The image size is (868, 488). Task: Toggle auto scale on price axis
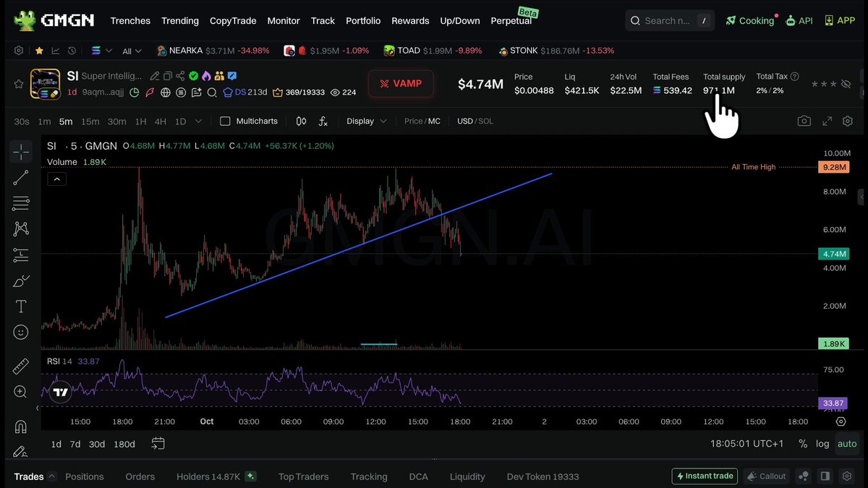[x=847, y=444]
